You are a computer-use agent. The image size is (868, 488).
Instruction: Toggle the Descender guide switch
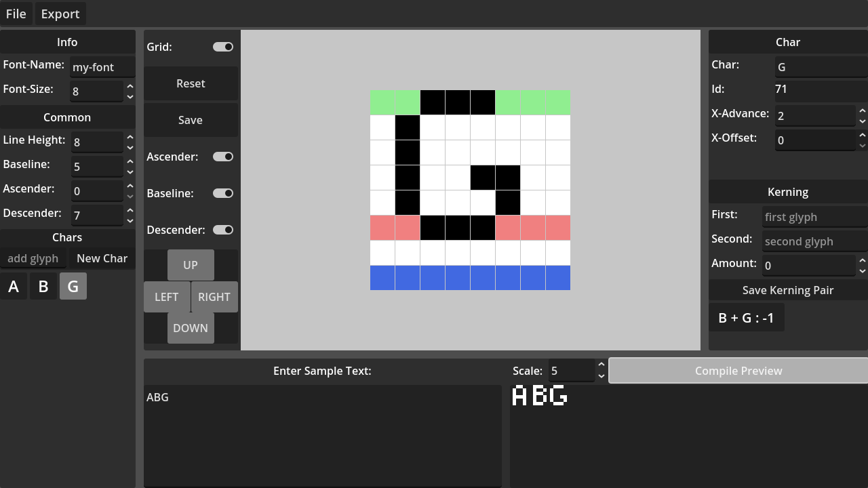[223, 230]
